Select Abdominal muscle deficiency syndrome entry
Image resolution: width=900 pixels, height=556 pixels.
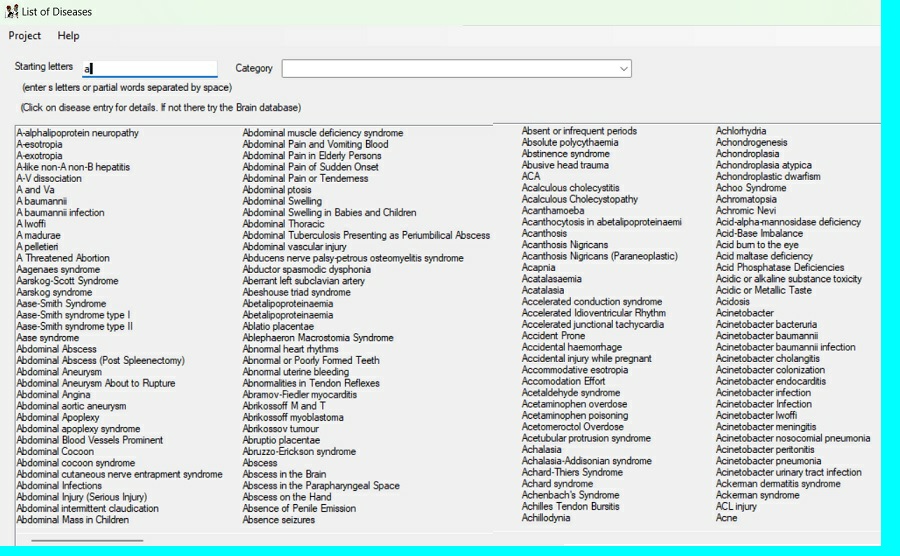323,133
